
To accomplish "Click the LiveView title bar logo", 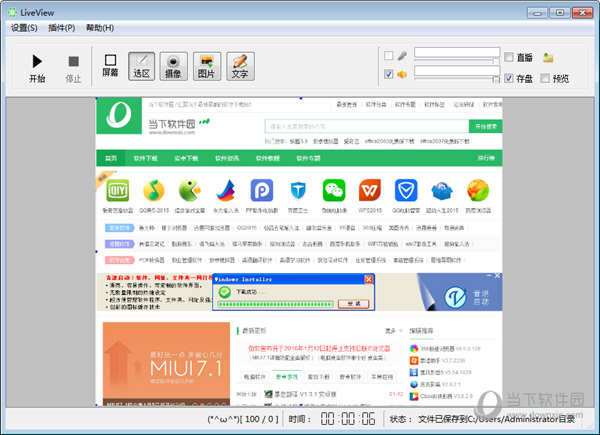I will click(12, 13).
